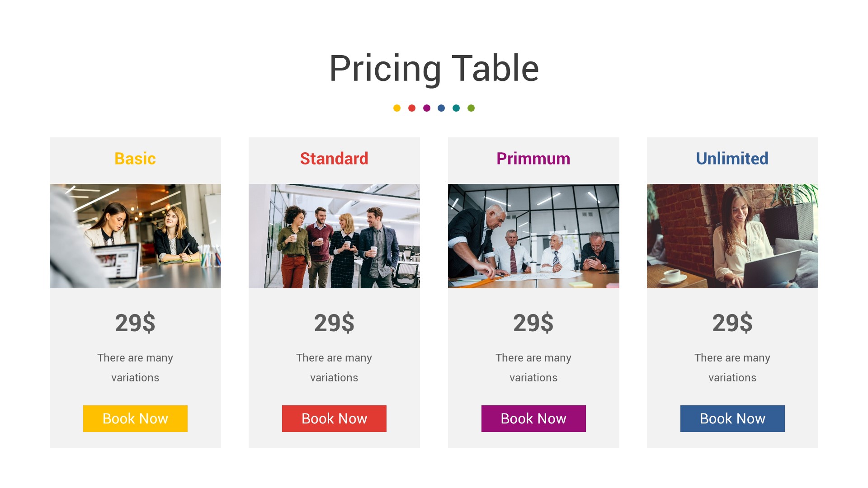Click the yellow dot under the title
Screen dimensions: 868x488
[x=397, y=108]
